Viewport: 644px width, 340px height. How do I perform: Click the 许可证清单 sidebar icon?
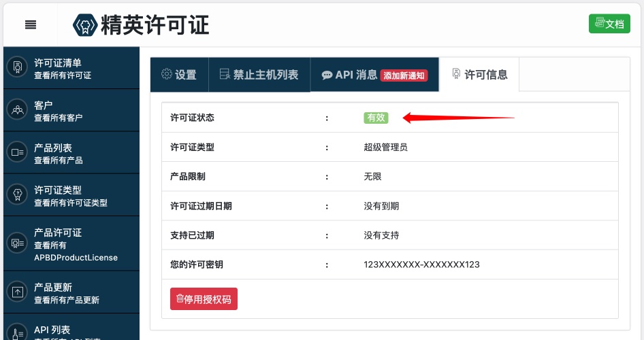(x=17, y=67)
